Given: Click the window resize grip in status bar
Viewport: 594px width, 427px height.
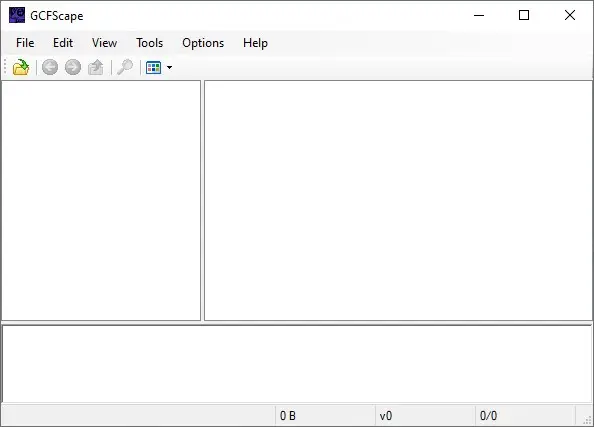Looking at the screenshot, I should click(587, 419).
